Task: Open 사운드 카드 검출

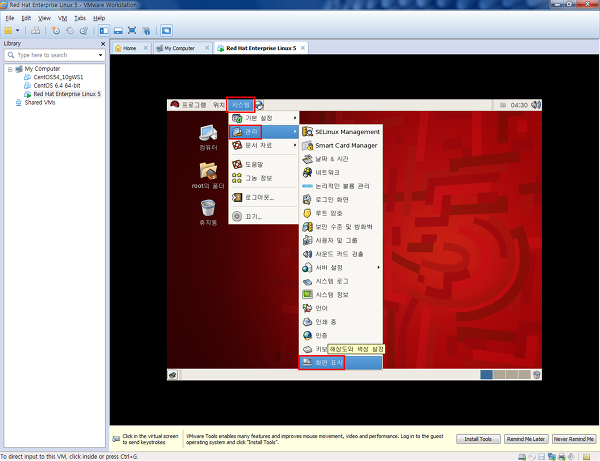Action: click(x=341, y=254)
